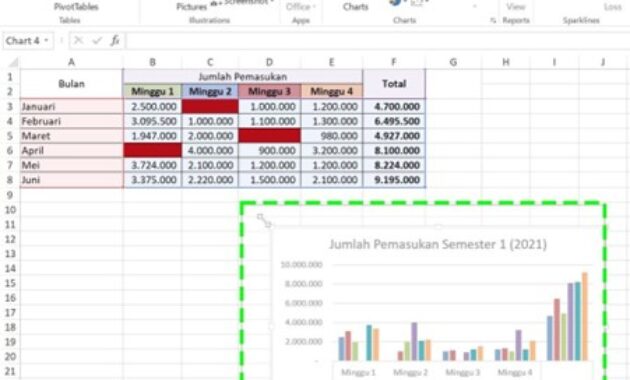Click the orange Minggu 4 header cell
This screenshot has height=380, width=630.
(x=331, y=91)
